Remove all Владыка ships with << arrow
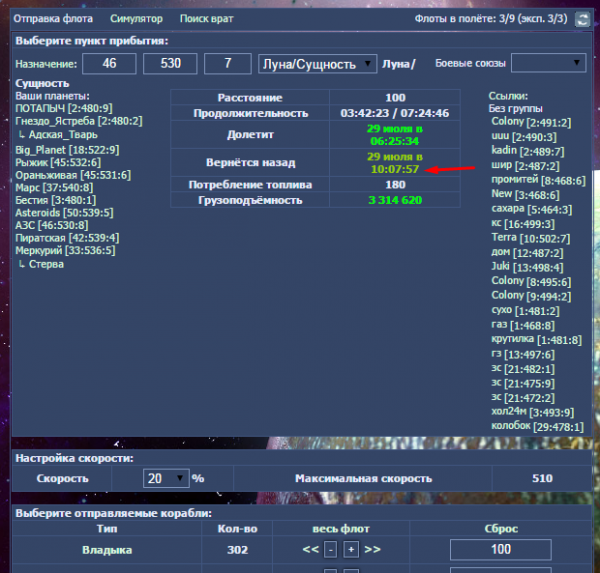600x573 pixels. pos(309,550)
